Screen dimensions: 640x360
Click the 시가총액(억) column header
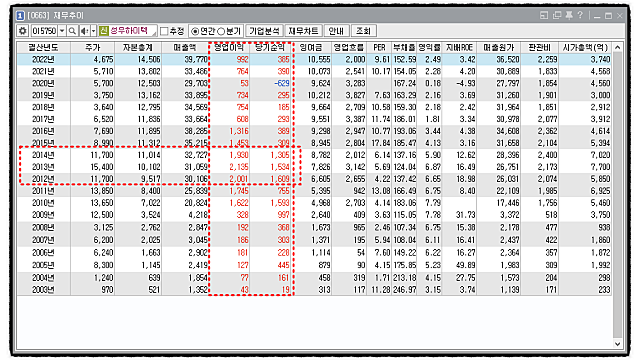point(585,47)
